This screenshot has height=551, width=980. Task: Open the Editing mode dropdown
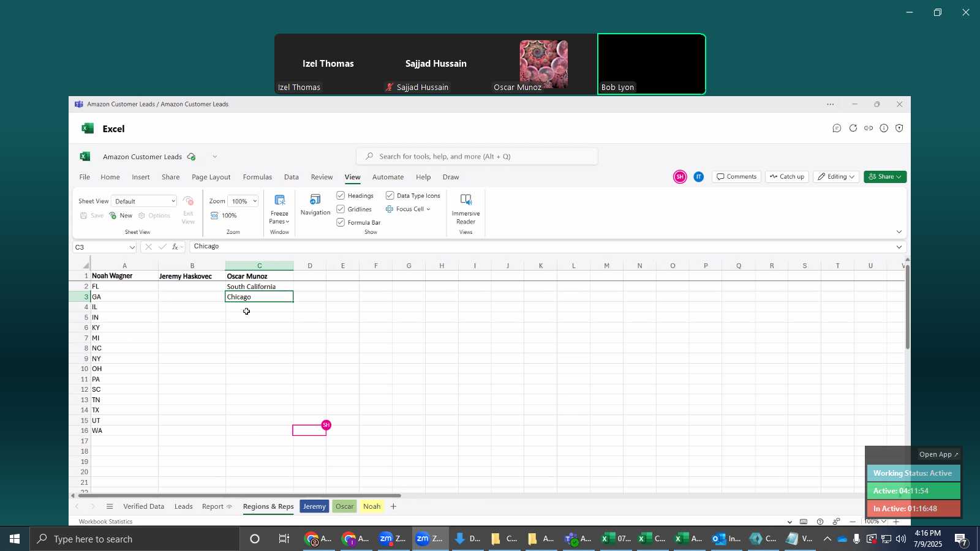[836, 177]
